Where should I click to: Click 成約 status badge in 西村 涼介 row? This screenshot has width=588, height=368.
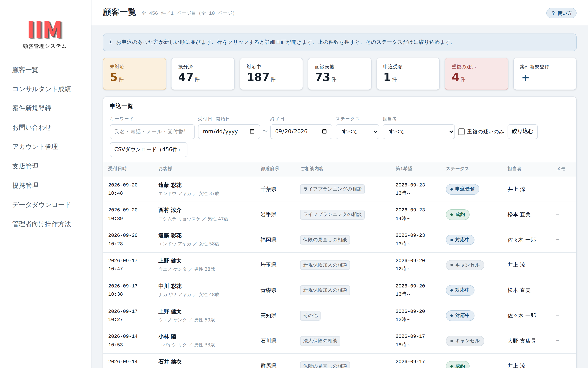click(457, 214)
